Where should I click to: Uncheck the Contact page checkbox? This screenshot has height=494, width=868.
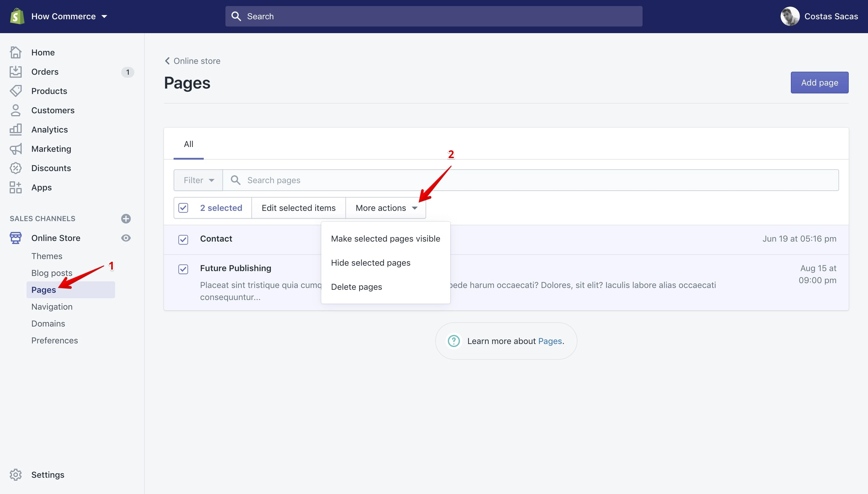183,239
